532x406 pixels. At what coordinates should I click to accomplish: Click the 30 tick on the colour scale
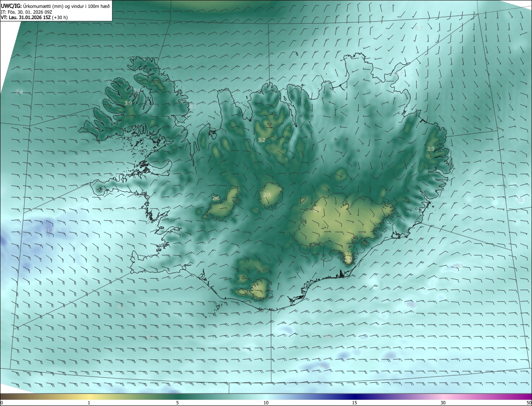443,403
